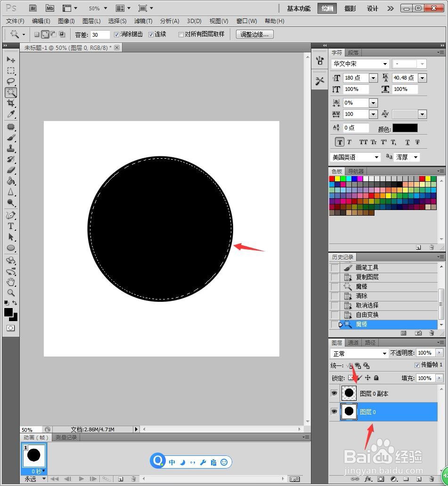Hide layer 图层 0
The width and height of the screenshot is (448, 486).
[334, 412]
